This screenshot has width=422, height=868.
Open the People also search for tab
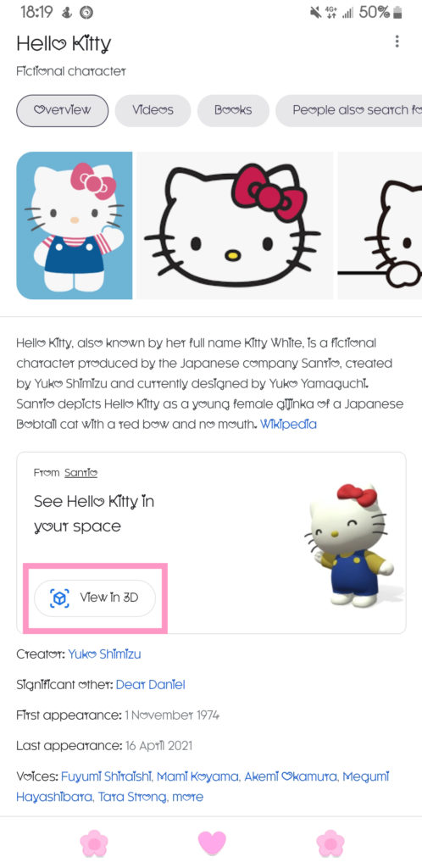pos(349,110)
